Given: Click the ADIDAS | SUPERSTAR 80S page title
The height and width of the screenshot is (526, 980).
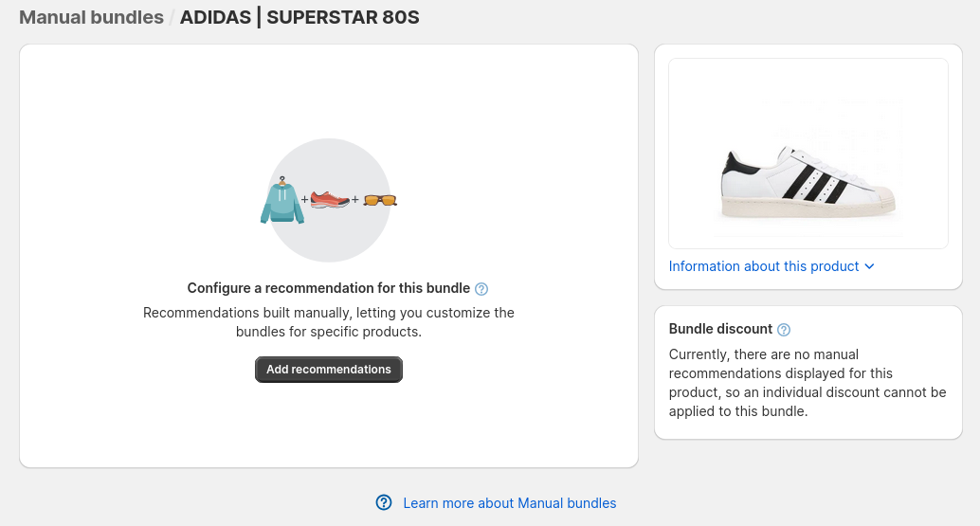Looking at the screenshot, I should point(299,17).
